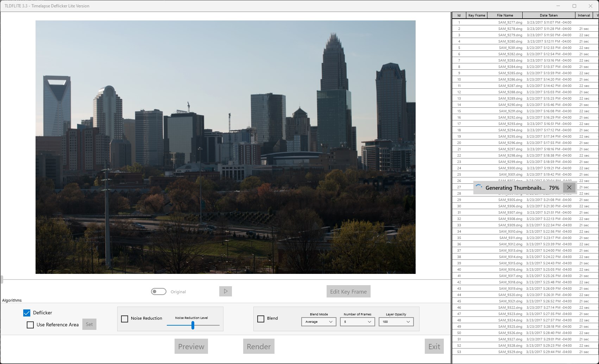Click the Set reference area button
Screen dimensions: 599x364
89,324
